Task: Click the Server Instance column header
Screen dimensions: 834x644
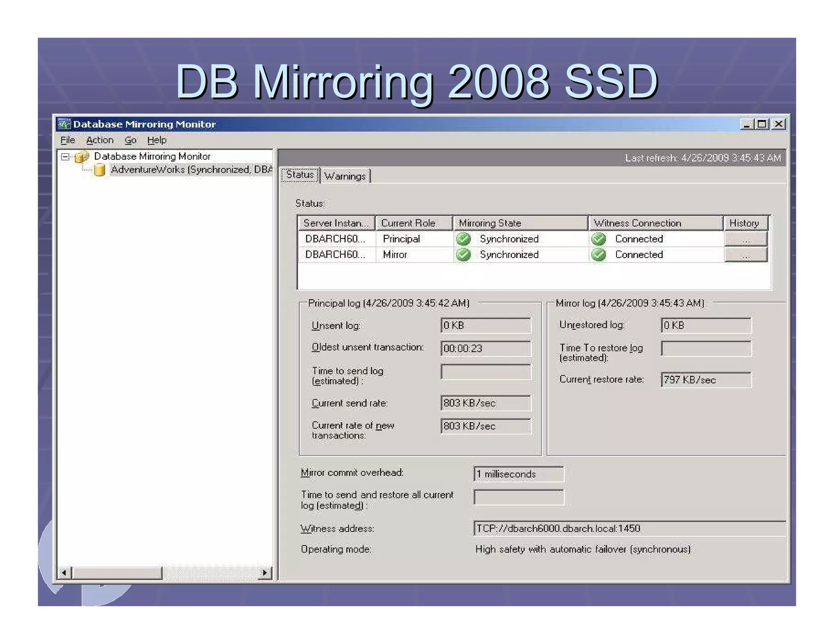Action: (x=336, y=223)
